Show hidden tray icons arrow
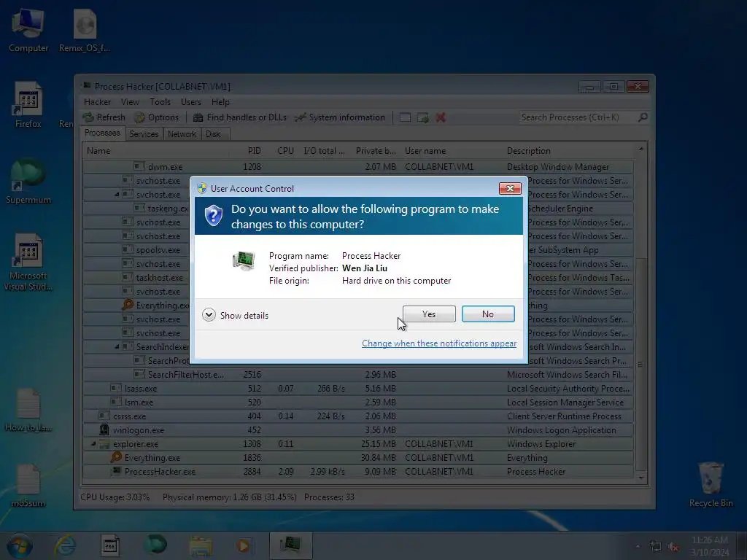This screenshot has height=560, width=747. click(638, 546)
